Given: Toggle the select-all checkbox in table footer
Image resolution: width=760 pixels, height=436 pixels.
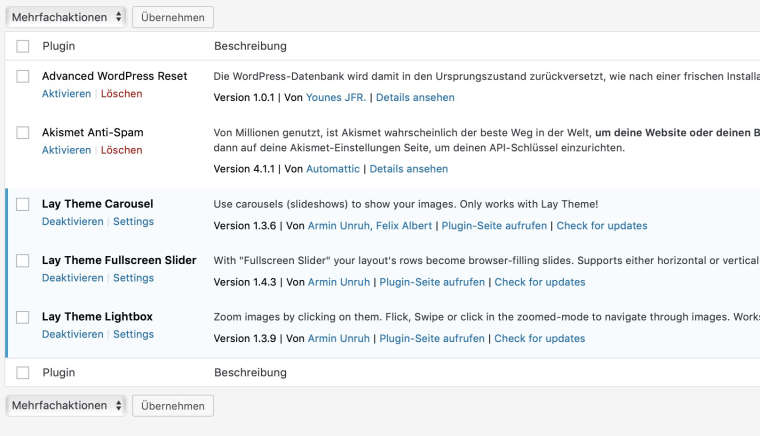Looking at the screenshot, I should [23, 373].
